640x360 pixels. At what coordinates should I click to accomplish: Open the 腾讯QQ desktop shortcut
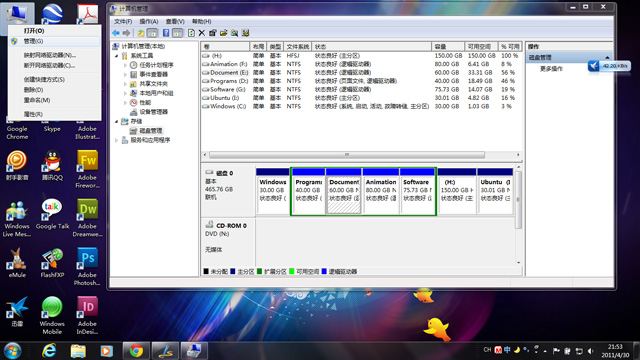point(52,165)
